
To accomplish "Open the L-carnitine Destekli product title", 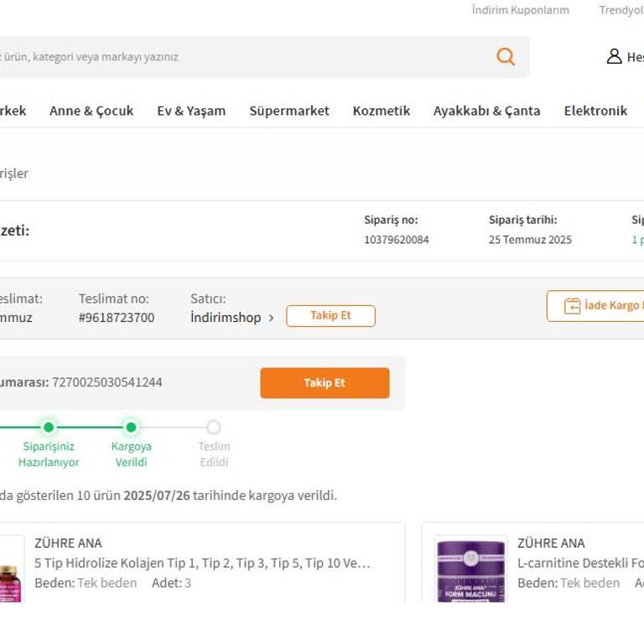I will pos(581,563).
